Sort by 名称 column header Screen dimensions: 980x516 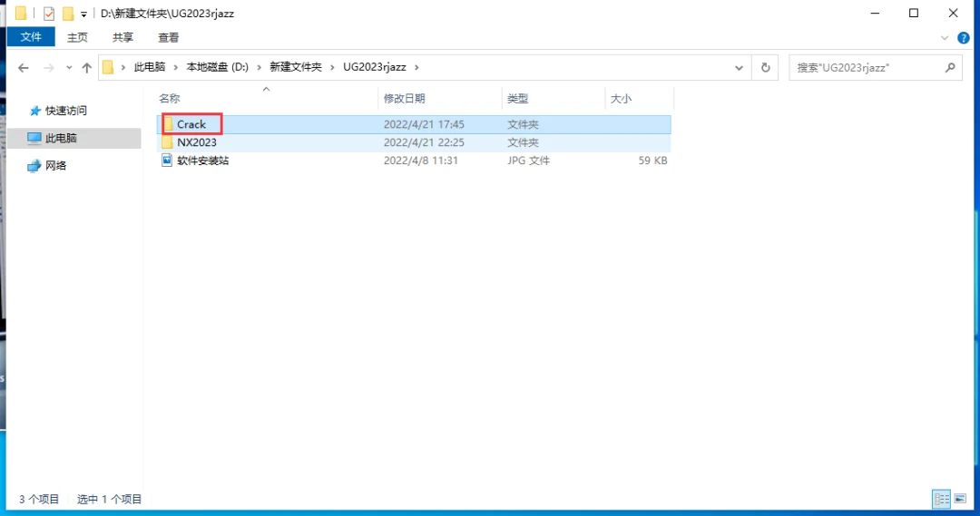pyautogui.click(x=170, y=99)
